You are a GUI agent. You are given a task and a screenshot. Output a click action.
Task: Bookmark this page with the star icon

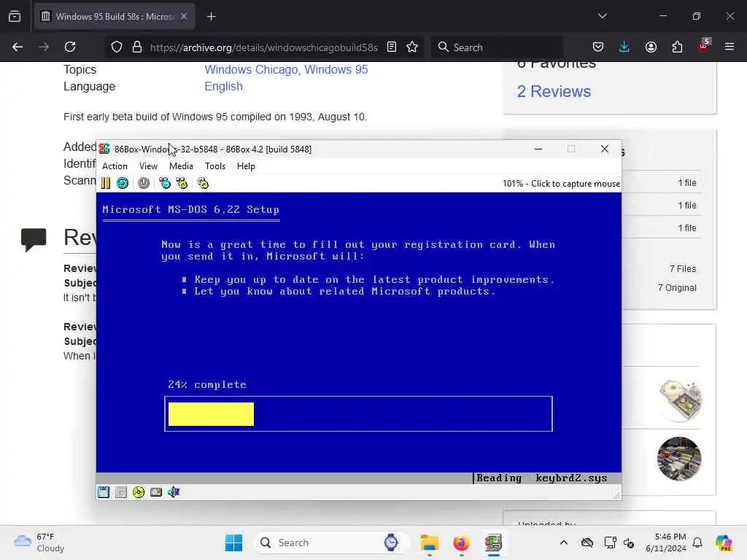(x=412, y=47)
